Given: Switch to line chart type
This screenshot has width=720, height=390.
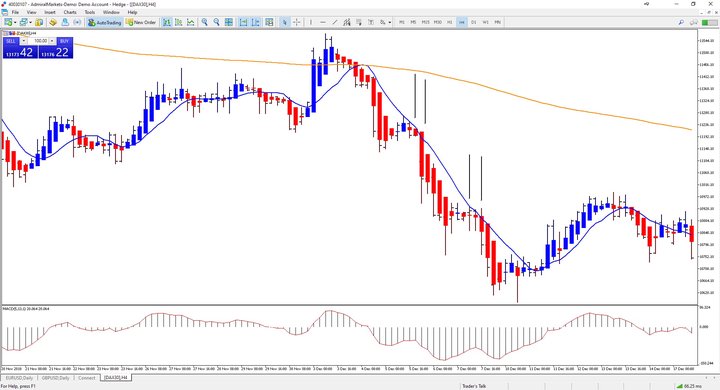Looking at the screenshot, I should point(191,22).
